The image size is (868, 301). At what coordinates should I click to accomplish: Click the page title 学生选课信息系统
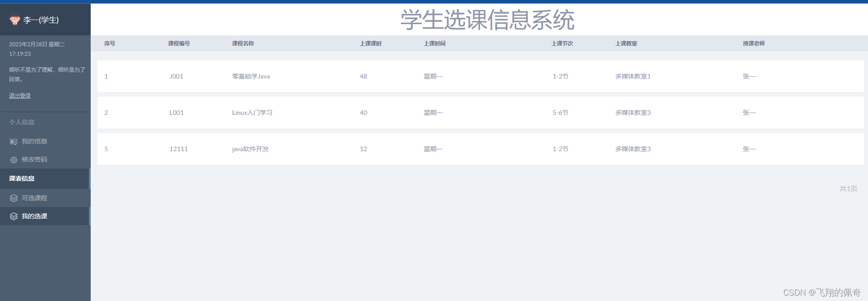click(x=488, y=20)
